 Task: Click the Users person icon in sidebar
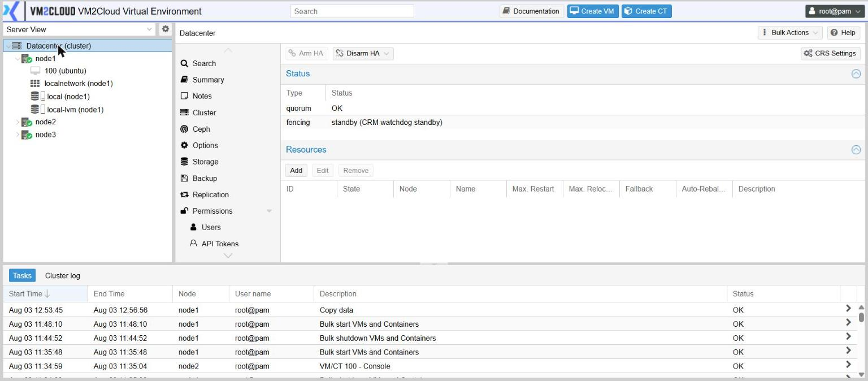click(x=193, y=227)
